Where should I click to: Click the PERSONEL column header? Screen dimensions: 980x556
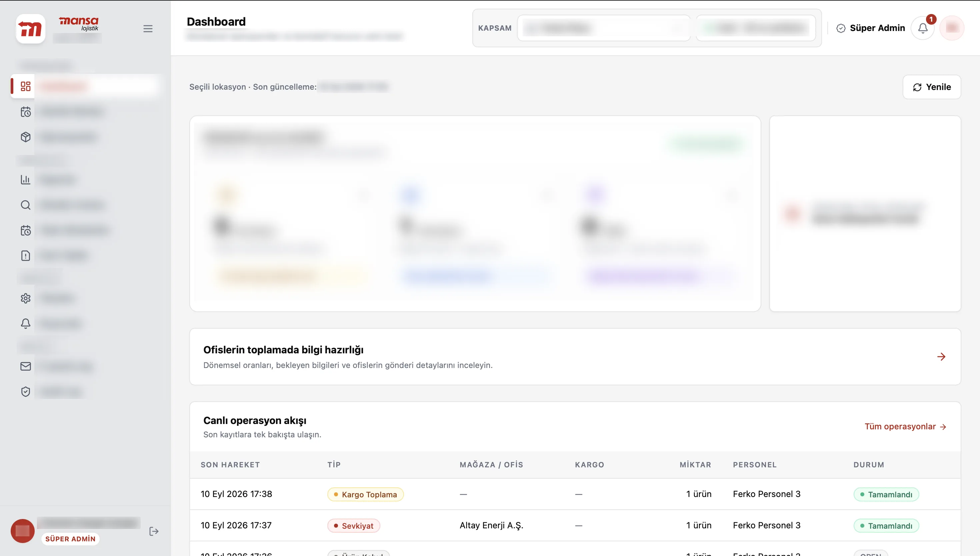click(x=755, y=465)
